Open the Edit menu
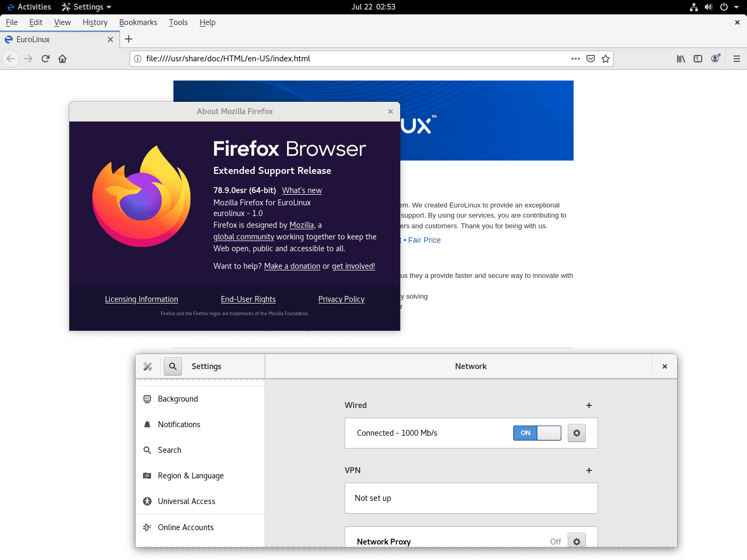Screen dimensions: 747x560 (x=36, y=22)
